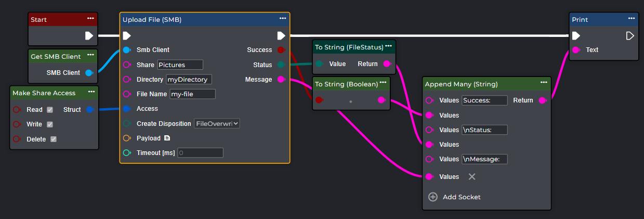Toggle the Read checkbox
644x219 pixels.
pyautogui.click(x=50, y=110)
